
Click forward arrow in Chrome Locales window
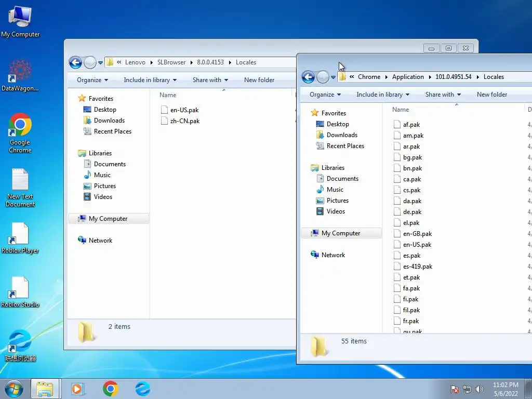coord(323,77)
